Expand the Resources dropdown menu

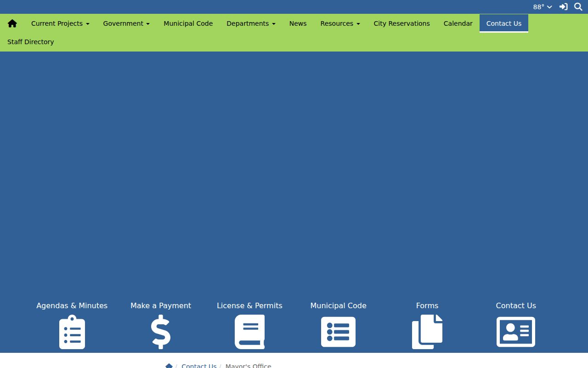point(340,23)
